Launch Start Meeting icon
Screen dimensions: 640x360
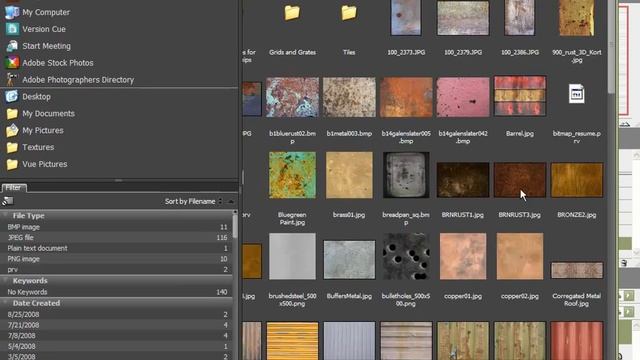12,46
